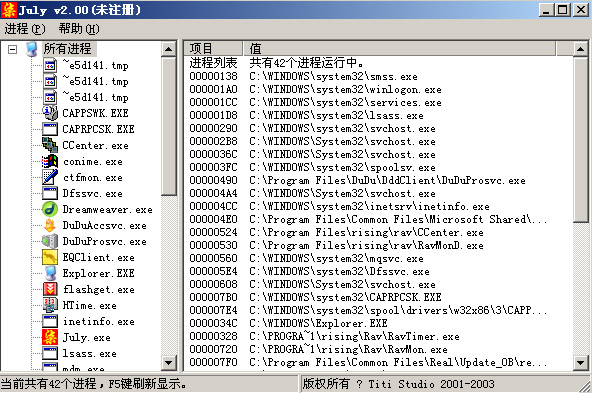Select row 00000524 CCenter.exe
The width and height of the screenshot is (592, 393).
pos(378,232)
